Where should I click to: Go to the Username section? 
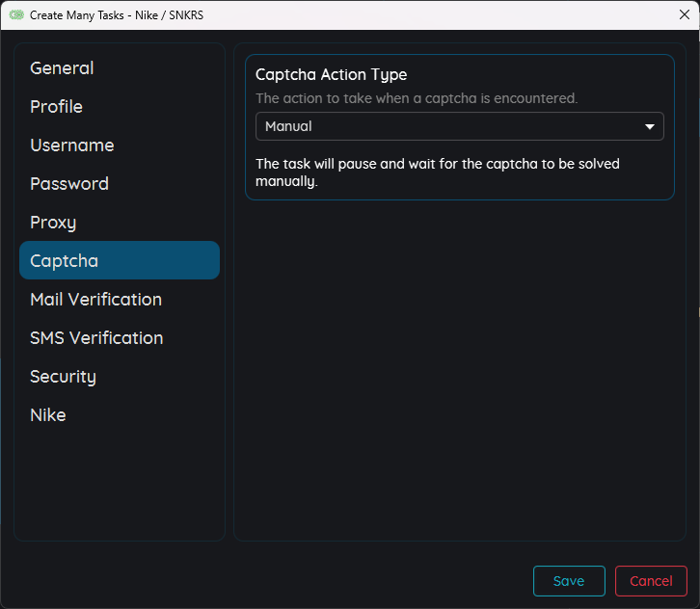(72, 146)
